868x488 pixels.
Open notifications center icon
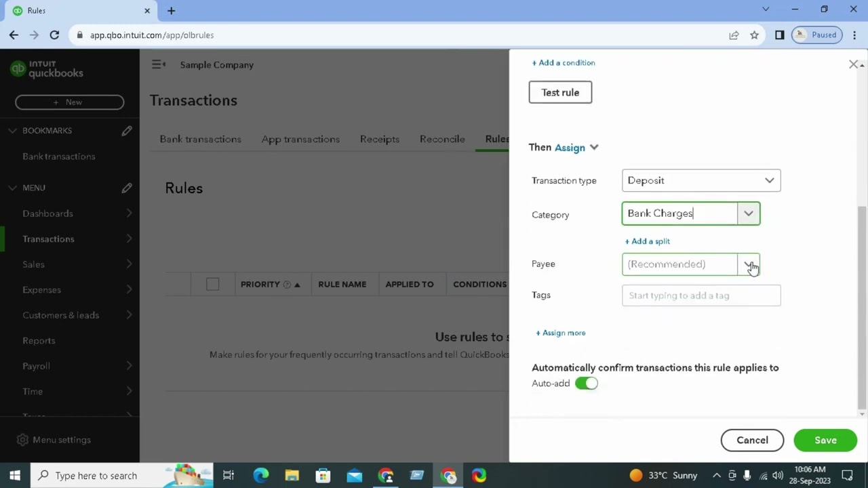click(847, 476)
